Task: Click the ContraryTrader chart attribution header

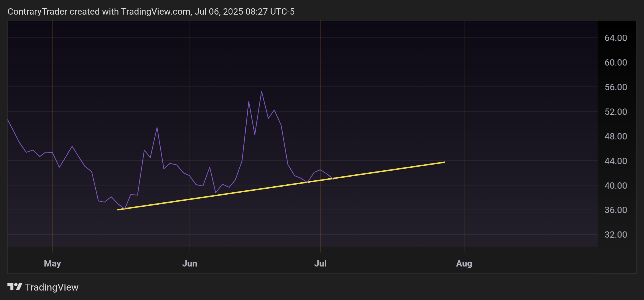Action: coord(151,11)
